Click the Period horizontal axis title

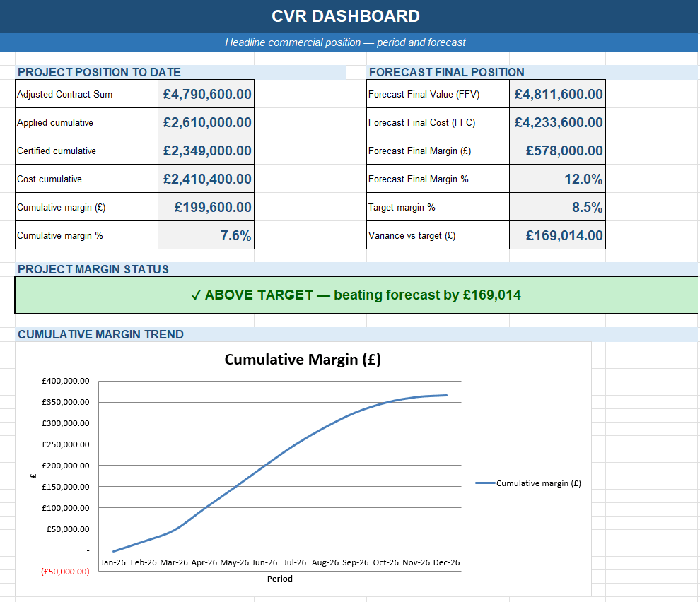point(280,579)
